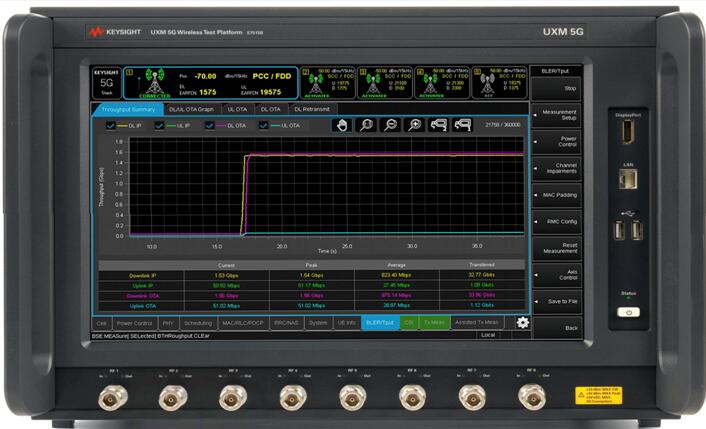Image resolution: width=706 pixels, height=429 pixels.
Task: Open the UE Info bottom tab
Action: click(x=347, y=323)
